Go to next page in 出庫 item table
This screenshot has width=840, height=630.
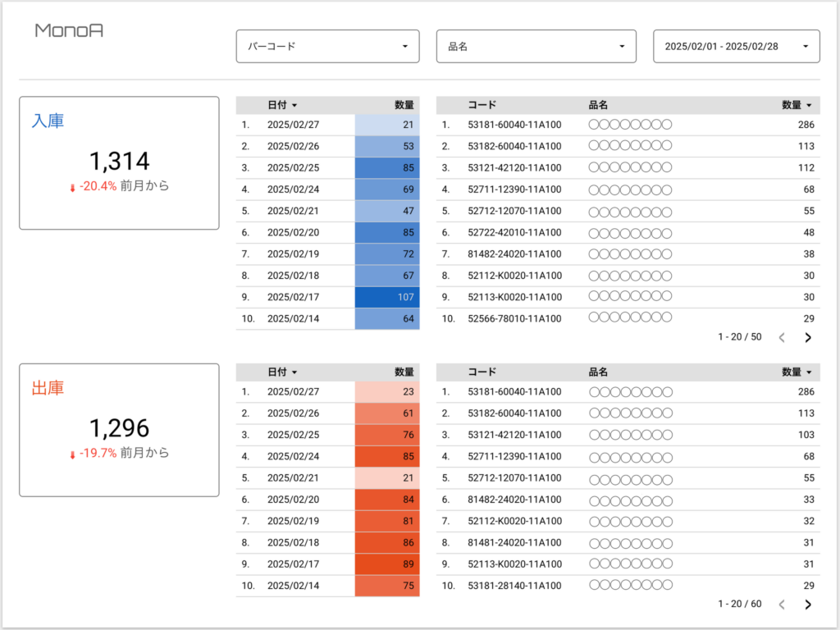tap(808, 605)
